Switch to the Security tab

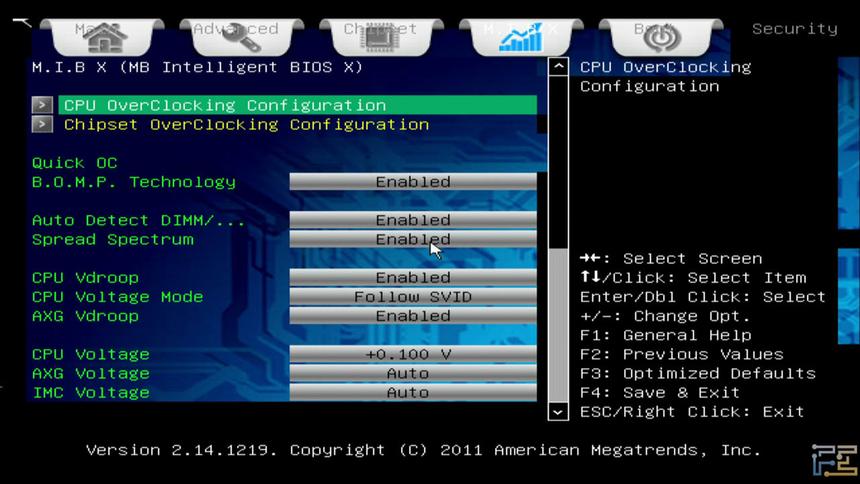pyautogui.click(x=795, y=29)
